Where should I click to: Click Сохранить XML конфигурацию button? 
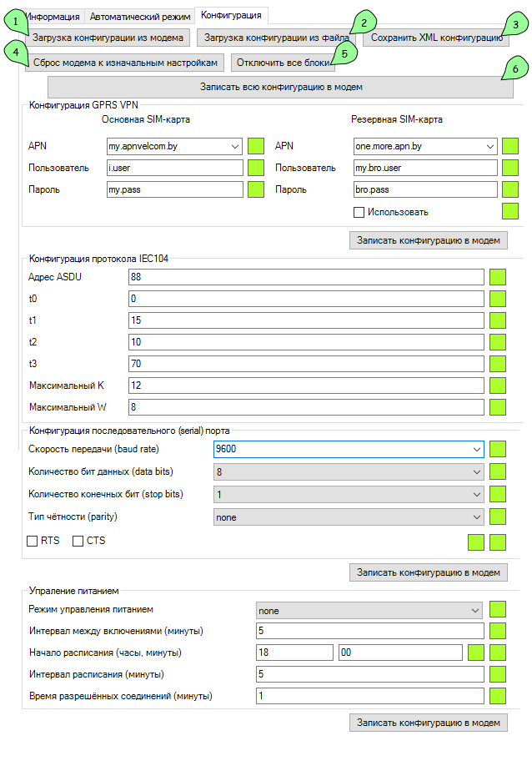[x=436, y=38]
